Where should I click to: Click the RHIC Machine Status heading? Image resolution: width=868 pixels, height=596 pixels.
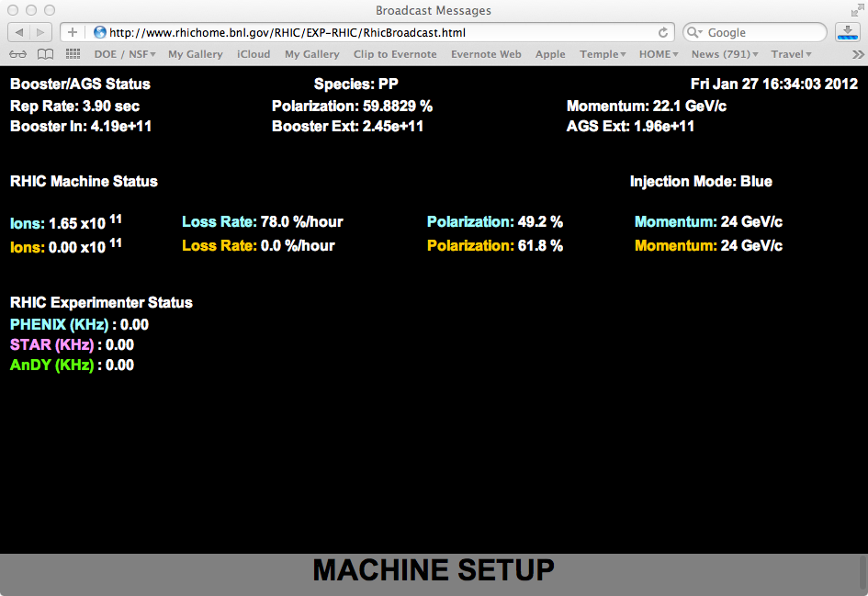(84, 182)
